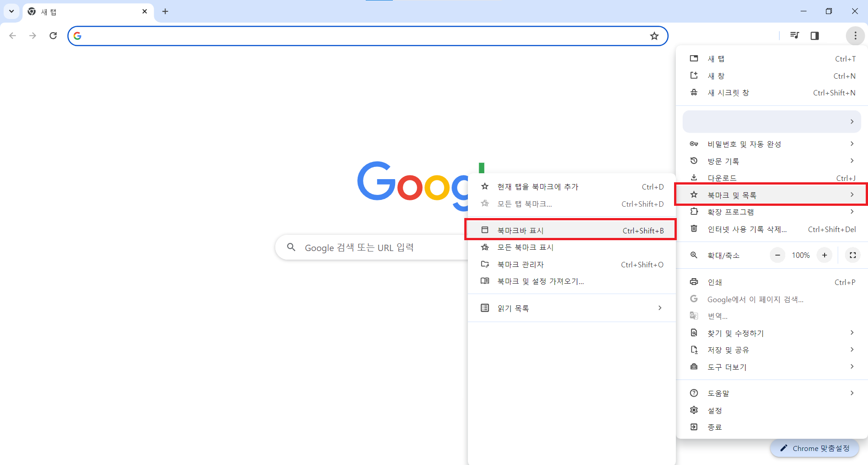The height and width of the screenshot is (465, 868).
Task: Open the tab search chevron top-left
Action: (x=11, y=11)
